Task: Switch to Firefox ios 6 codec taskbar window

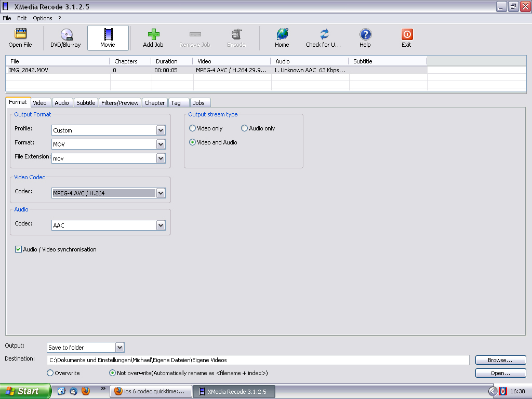Action: pyautogui.click(x=151, y=391)
